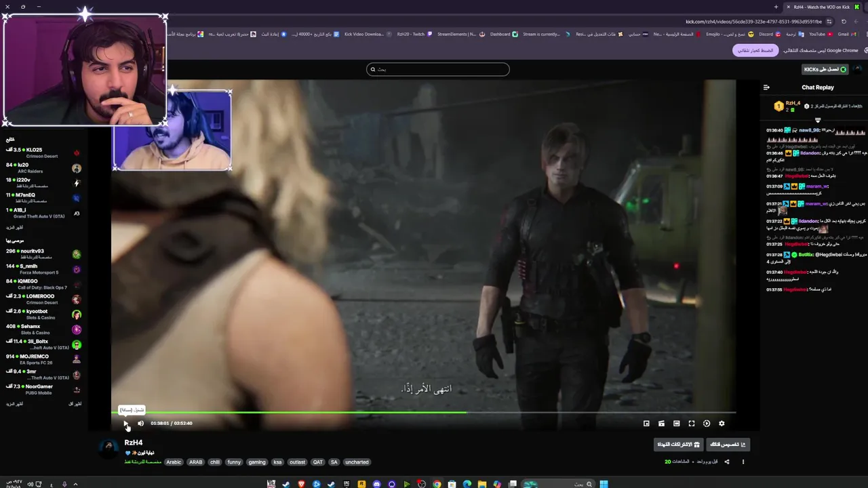The width and height of the screenshot is (868, 488).
Task: Share the video using the share icon
Action: point(726,462)
